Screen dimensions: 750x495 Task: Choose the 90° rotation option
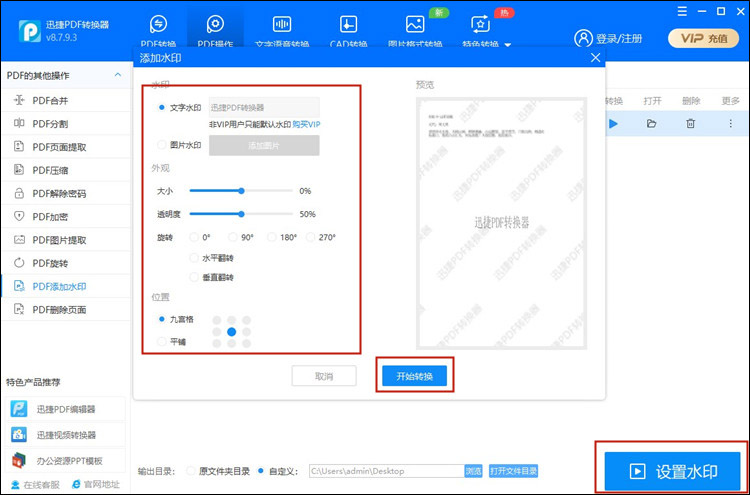pyautogui.click(x=233, y=237)
